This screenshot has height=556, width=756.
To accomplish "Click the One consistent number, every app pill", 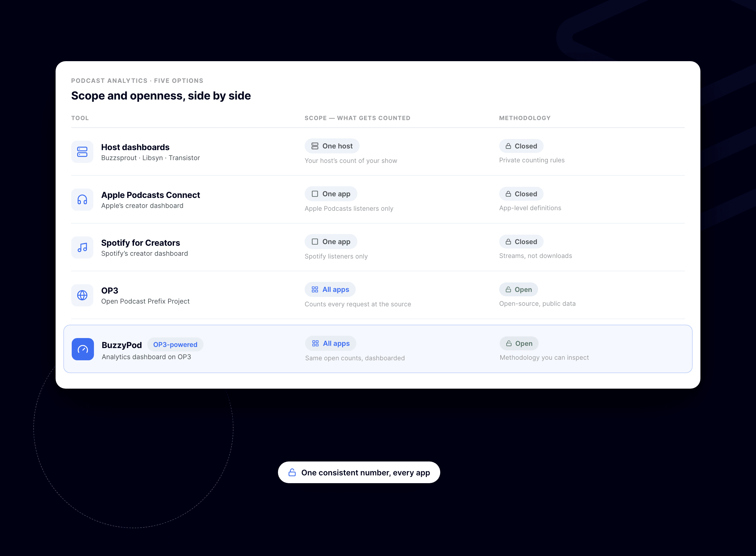I will 359,473.
